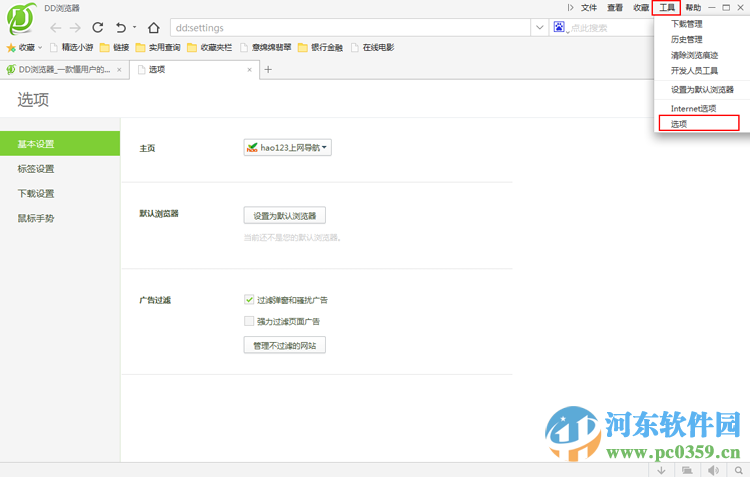The image size is (750, 477).
Task: Click the status bar windows icon
Action: pyautogui.click(x=687, y=471)
